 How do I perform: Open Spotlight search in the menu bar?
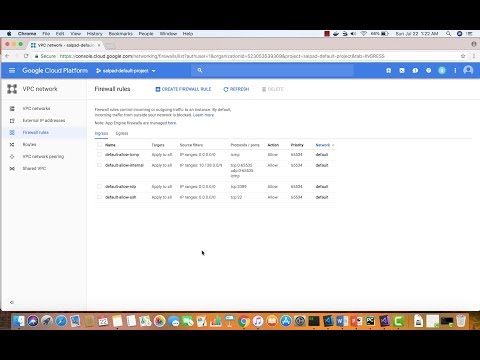point(449,34)
